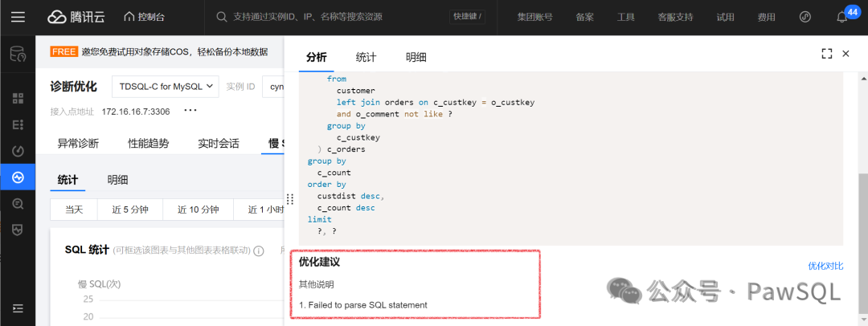This screenshot has width=868, height=326.
Task: Choose the 近 10 分钟 time range
Action: click(x=199, y=210)
